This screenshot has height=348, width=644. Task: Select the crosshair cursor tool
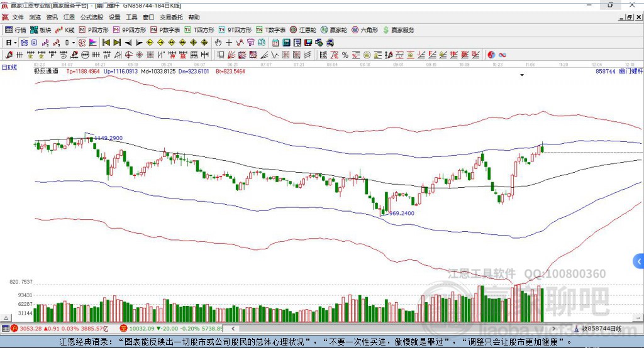229,43
